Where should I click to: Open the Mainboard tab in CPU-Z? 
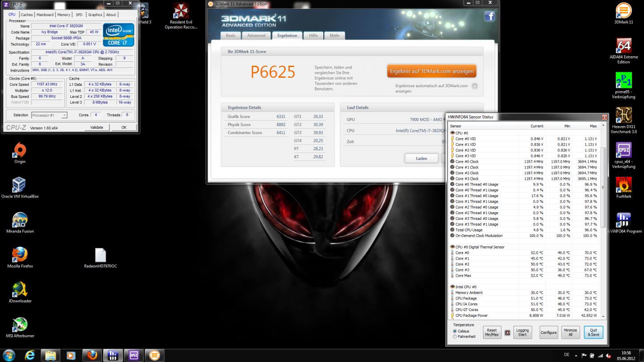[x=45, y=15]
